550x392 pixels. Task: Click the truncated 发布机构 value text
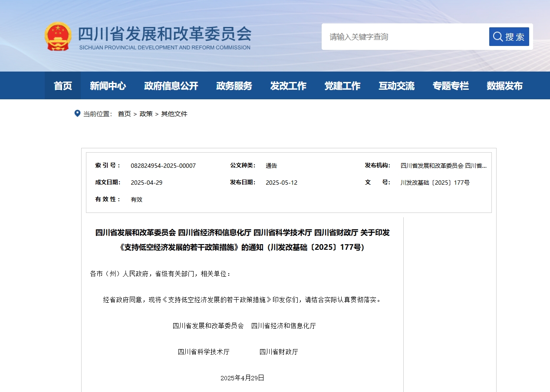(443, 166)
